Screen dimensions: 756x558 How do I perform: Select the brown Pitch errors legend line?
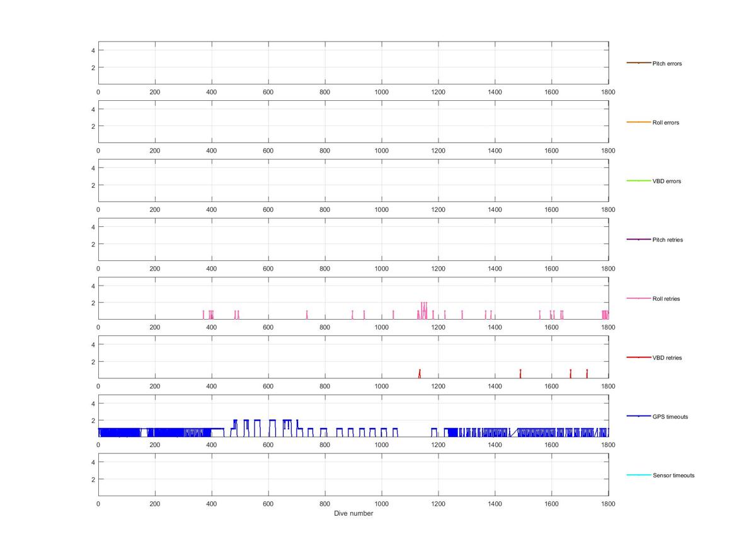(638, 63)
